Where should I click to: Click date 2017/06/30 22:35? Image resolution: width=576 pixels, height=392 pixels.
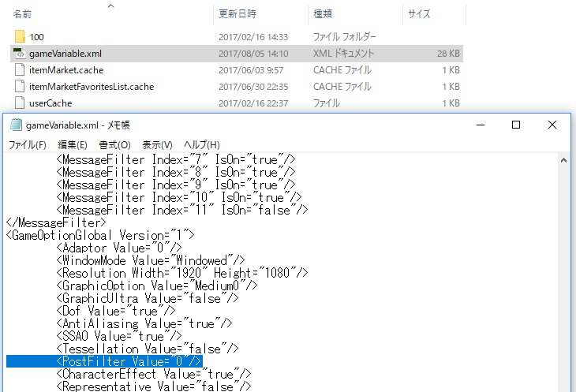pos(253,87)
